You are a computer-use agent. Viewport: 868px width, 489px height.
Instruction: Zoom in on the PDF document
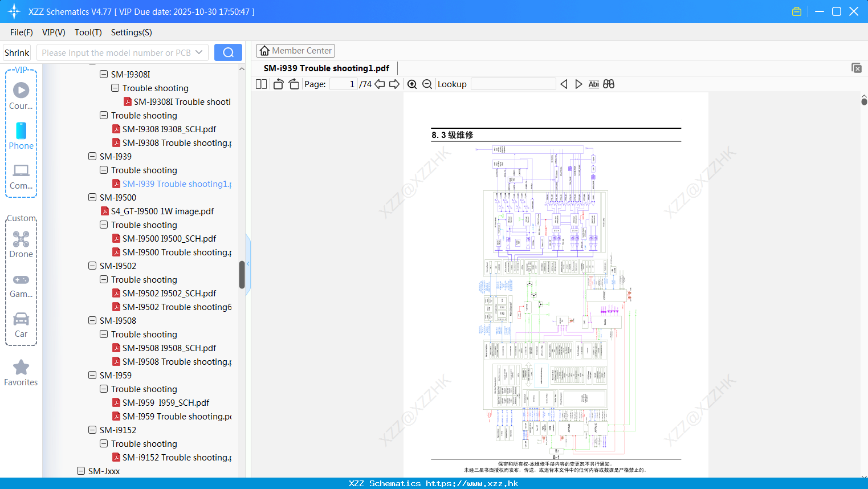tap(411, 84)
